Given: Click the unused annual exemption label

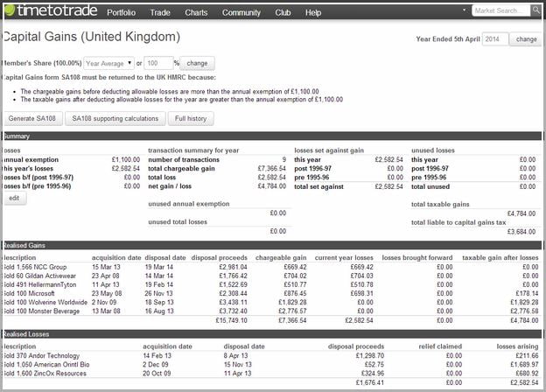Looking at the screenshot, I should 189,204.
